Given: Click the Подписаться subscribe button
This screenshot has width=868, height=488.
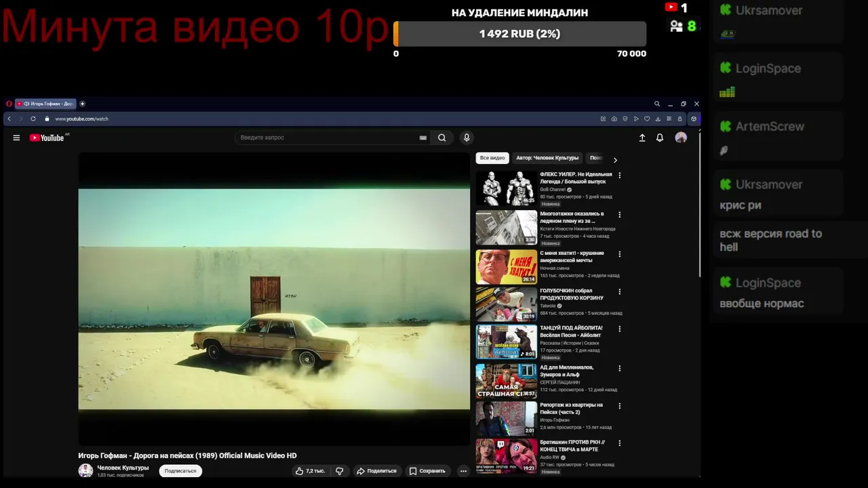Looking at the screenshot, I should [x=180, y=471].
